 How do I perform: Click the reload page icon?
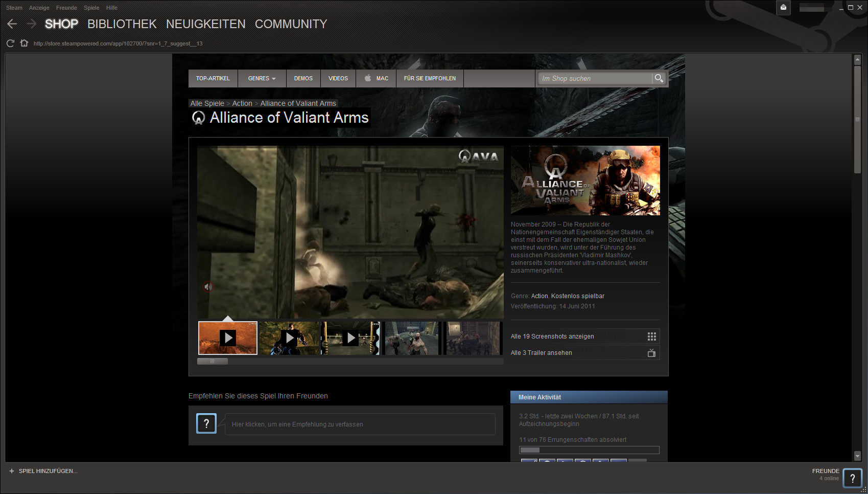(x=10, y=43)
